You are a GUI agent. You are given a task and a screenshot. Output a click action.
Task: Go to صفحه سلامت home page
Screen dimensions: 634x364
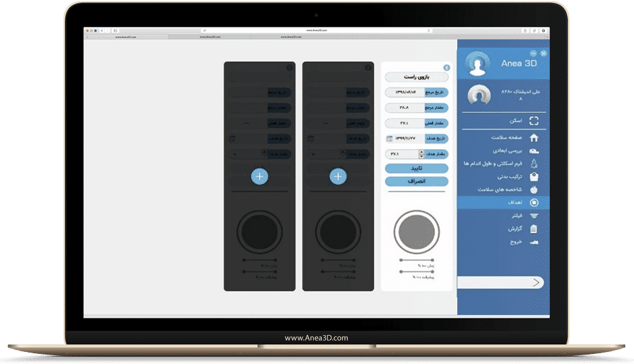tap(504, 138)
